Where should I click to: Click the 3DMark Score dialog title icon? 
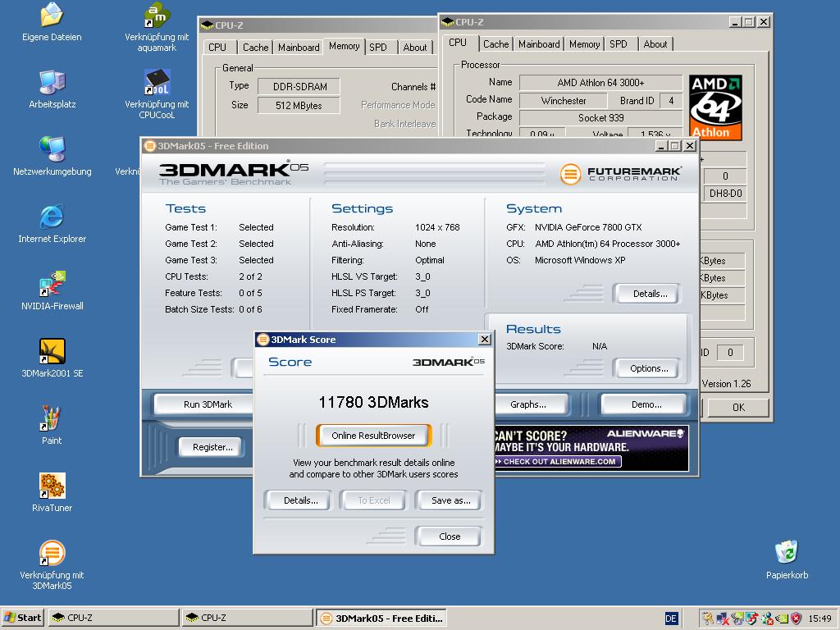point(263,339)
